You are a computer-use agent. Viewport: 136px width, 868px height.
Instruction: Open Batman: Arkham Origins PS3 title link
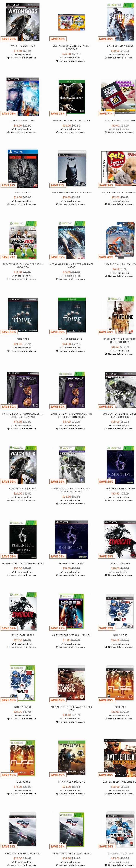tap(71, 192)
